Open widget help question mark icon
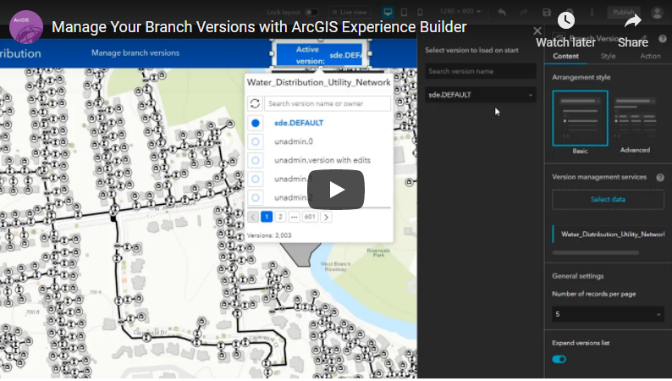 [663, 39]
